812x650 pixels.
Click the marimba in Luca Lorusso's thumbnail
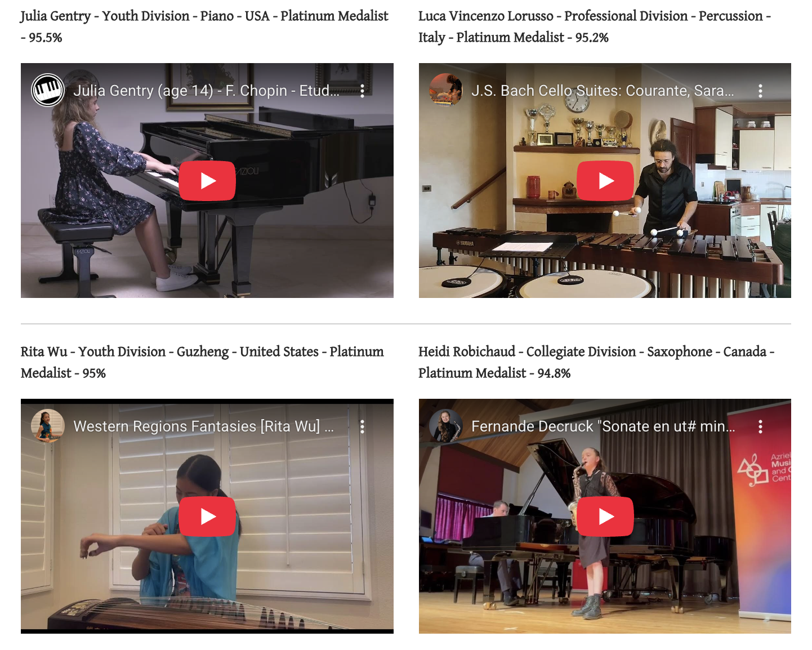(x=608, y=253)
